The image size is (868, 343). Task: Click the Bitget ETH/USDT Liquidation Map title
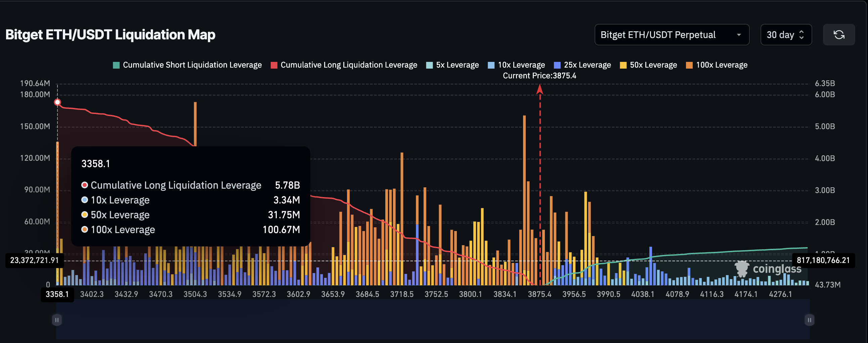coord(110,35)
